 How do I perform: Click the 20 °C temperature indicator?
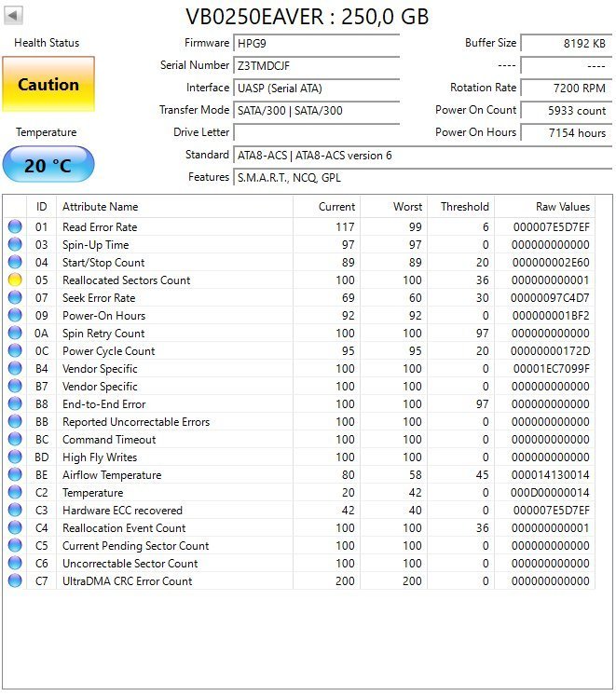pyautogui.click(x=48, y=165)
